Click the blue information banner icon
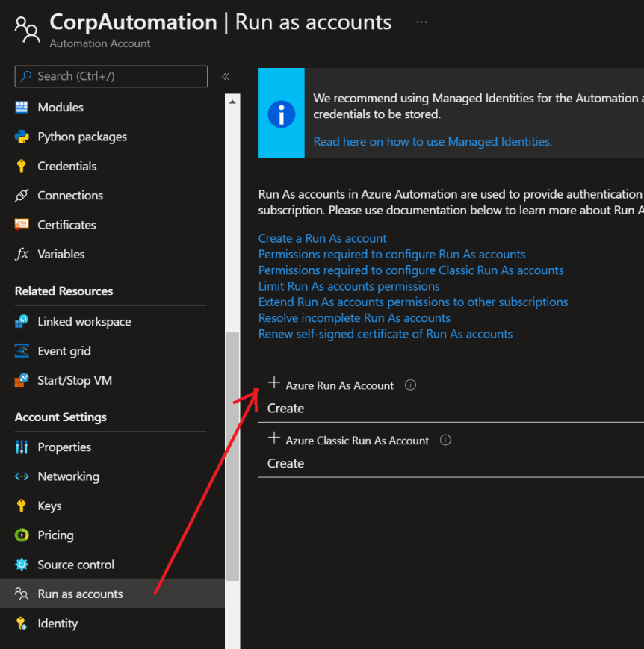The image size is (644, 649). coord(281,114)
